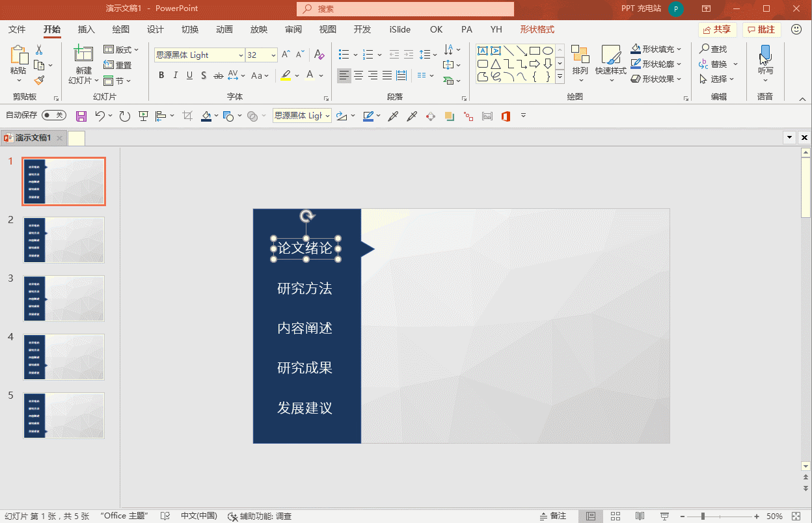
Task: Click the Clear Formatting icon
Action: point(319,55)
